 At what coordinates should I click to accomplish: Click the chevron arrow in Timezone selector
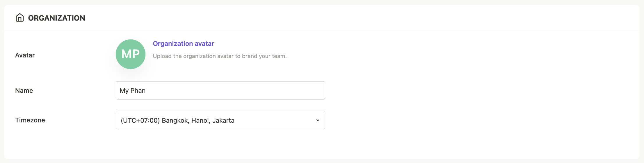click(x=318, y=120)
